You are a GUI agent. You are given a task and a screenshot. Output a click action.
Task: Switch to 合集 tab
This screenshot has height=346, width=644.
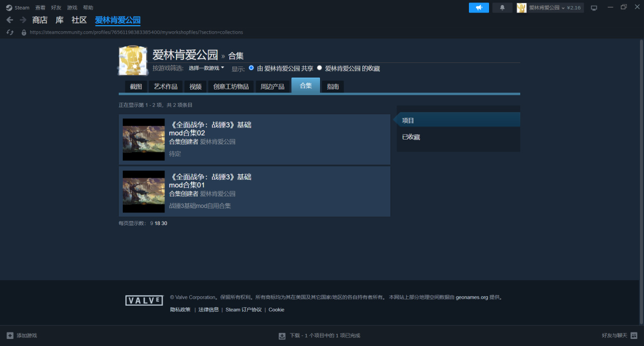[x=306, y=86]
